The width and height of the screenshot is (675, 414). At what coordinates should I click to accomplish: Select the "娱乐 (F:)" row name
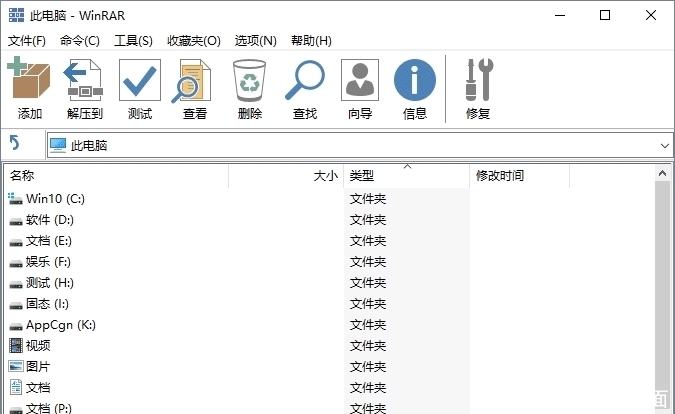48,262
